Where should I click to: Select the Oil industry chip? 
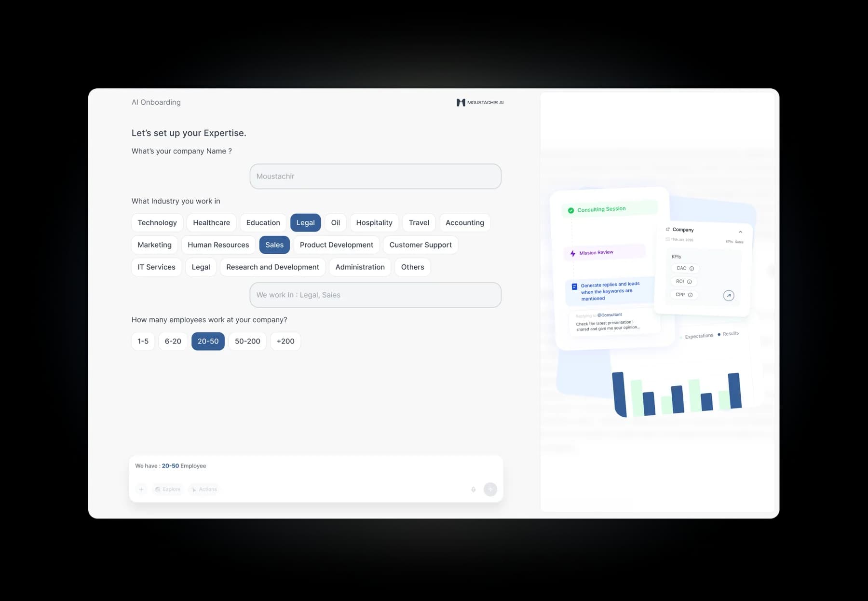coord(336,222)
